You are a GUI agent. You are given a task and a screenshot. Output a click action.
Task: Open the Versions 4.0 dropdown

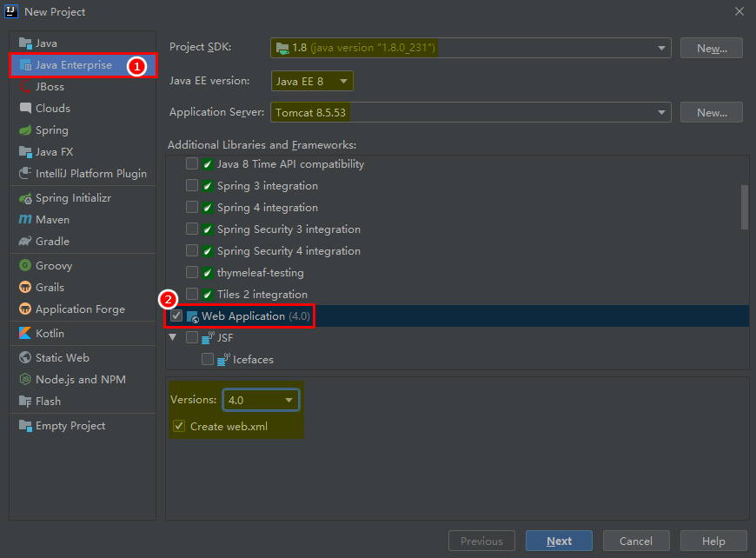[x=261, y=400]
